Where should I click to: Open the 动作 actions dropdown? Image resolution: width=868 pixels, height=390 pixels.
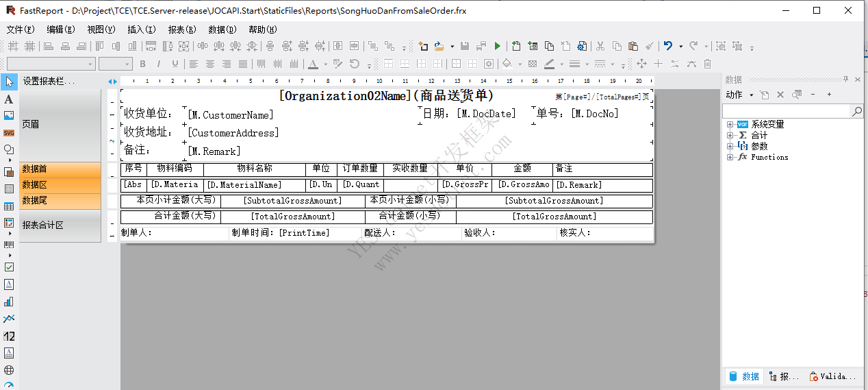739,95
